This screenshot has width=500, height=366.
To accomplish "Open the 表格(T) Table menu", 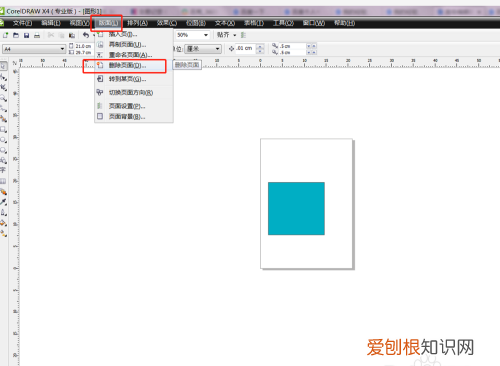I will click(x=254, y=23).
